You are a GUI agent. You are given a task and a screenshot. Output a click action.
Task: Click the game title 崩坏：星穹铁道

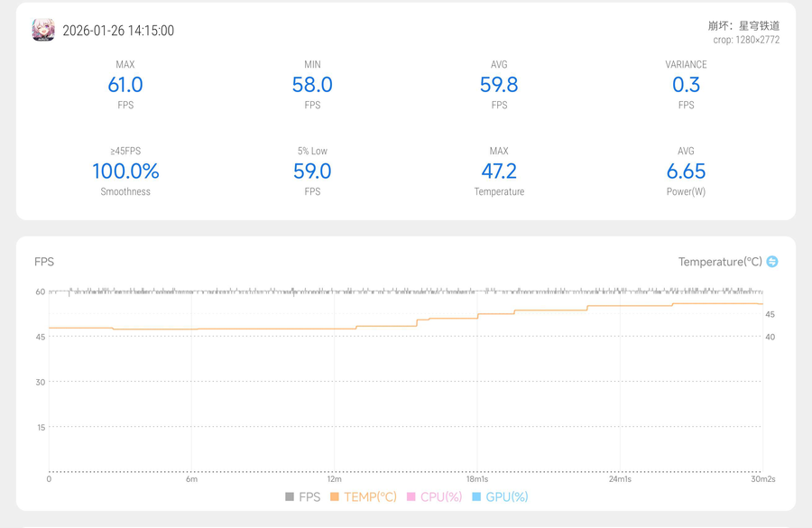click(743, 25)
